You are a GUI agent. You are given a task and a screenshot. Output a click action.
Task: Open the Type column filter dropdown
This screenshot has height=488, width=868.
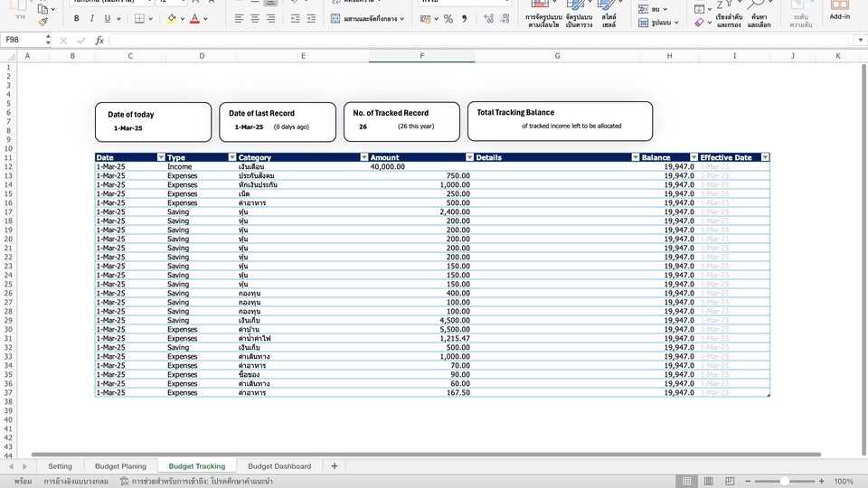click(232, 157)
